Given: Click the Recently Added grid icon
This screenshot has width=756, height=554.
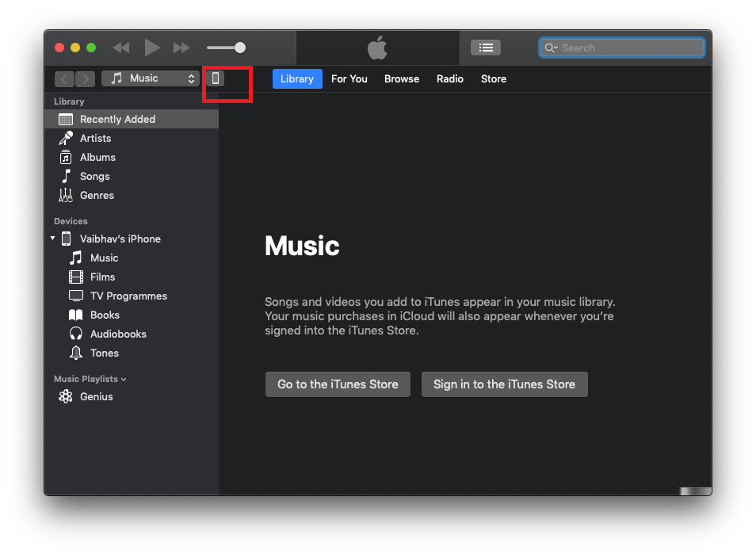Looking at the screenshot, I should click(66, 119).
